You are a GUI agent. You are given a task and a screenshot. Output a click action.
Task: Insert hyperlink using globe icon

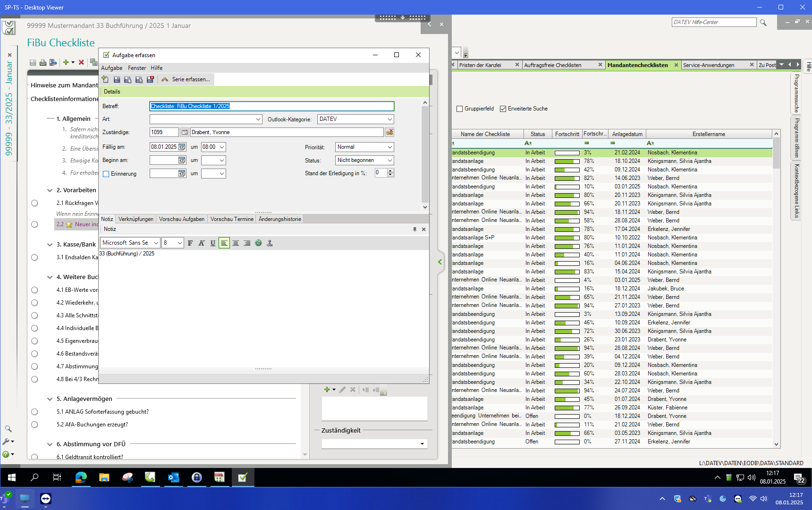258,243
